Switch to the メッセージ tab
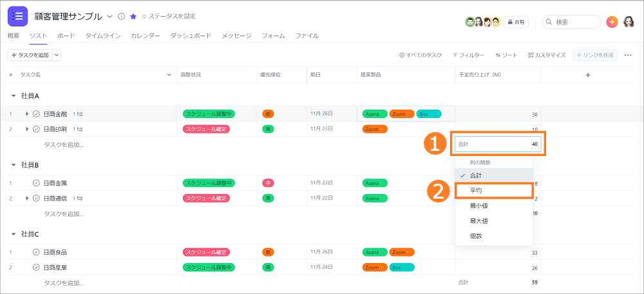 [236, 35]
